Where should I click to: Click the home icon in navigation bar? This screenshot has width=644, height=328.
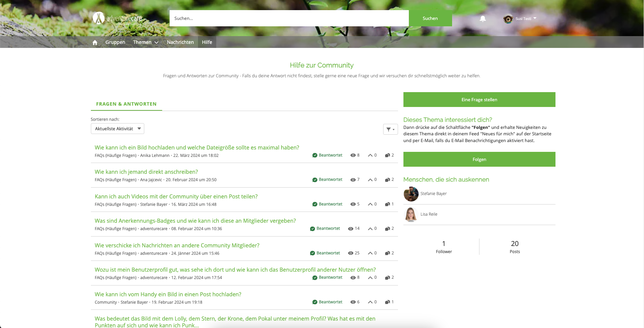[95, 43]
